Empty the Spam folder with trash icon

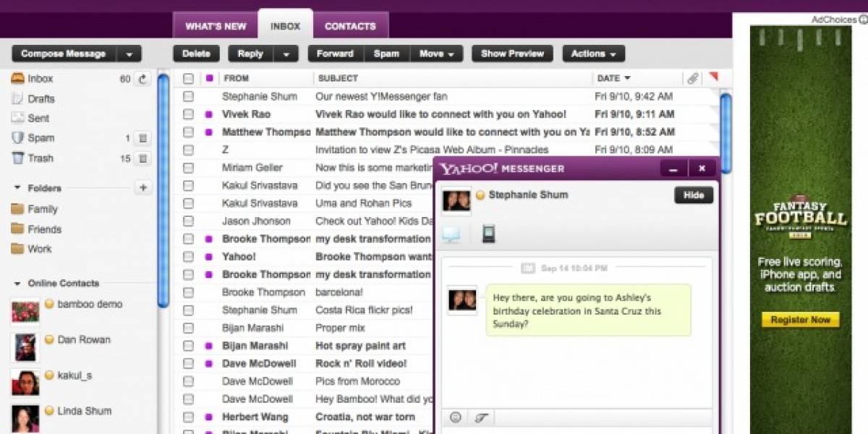point(142,138)
